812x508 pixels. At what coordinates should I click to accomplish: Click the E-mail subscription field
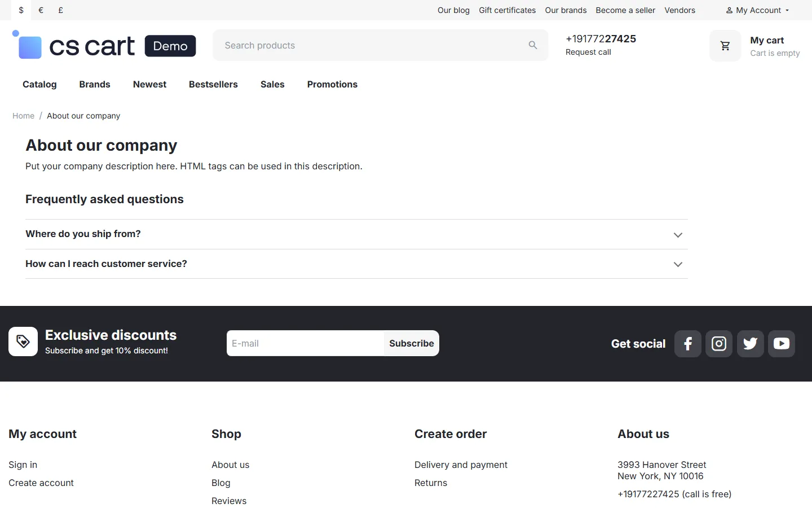point(305,343)
